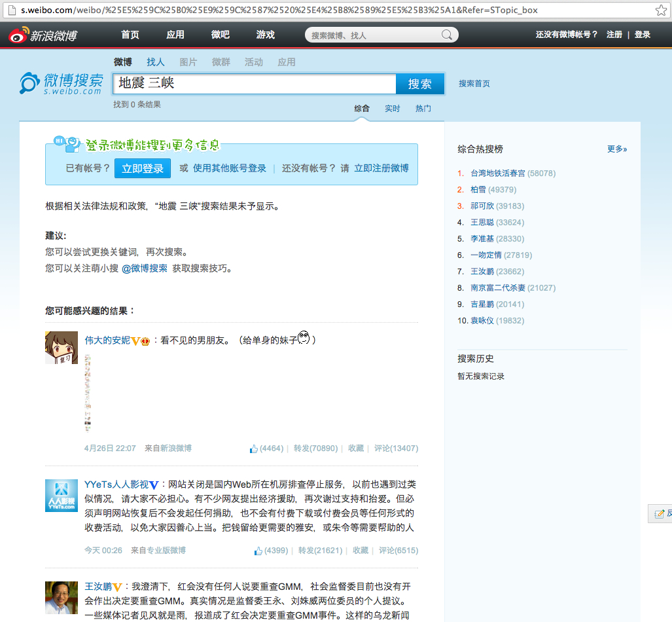Screen dimensions: 672x622
Task: Click the orange V badge next to 王汝鹏
Action: point(117,587)
